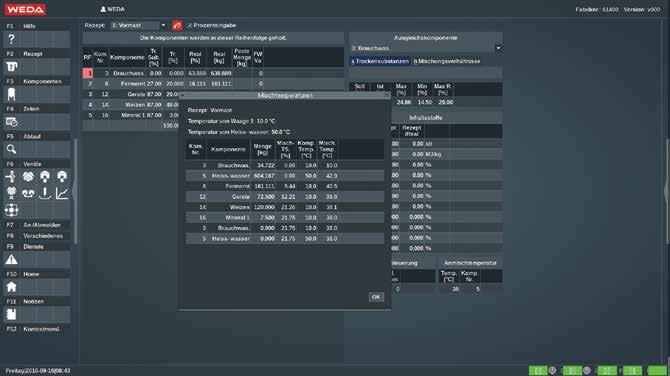Click the left sidebar scrollbar

[x=76, y=191]
